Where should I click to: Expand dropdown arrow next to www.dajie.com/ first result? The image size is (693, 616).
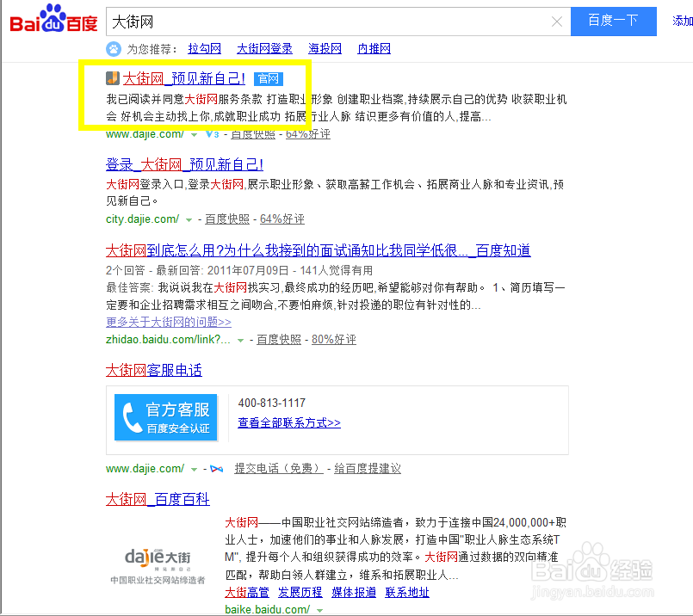click(x=194, y=134)
